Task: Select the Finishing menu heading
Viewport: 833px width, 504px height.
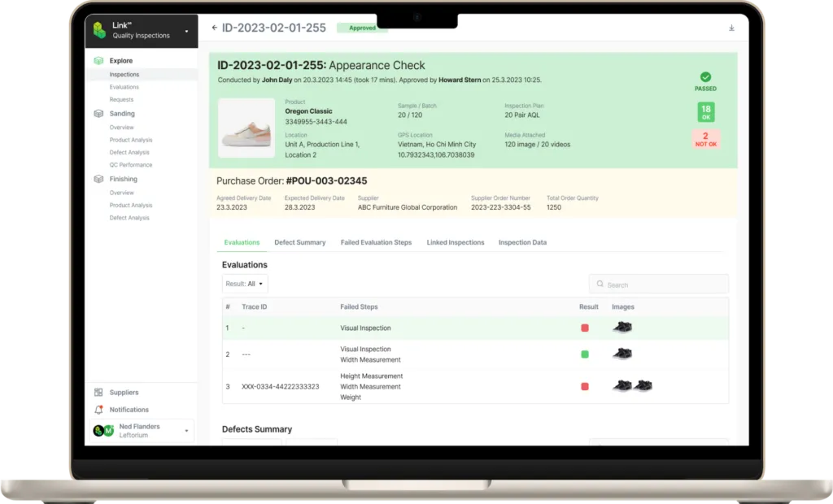Action: pyautogui.click(x=124, y=179)
